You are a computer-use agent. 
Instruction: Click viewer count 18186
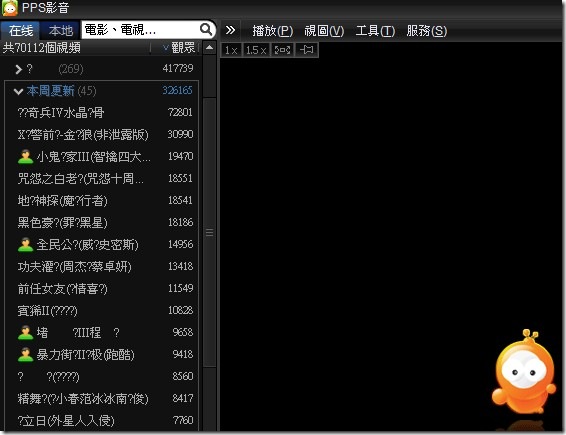coord(180,222)
